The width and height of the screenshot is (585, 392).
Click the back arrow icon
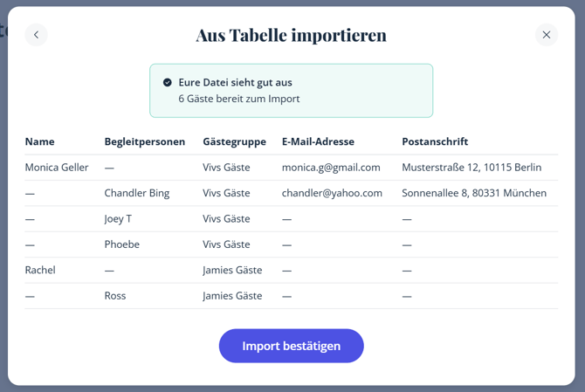pos(36,35)
